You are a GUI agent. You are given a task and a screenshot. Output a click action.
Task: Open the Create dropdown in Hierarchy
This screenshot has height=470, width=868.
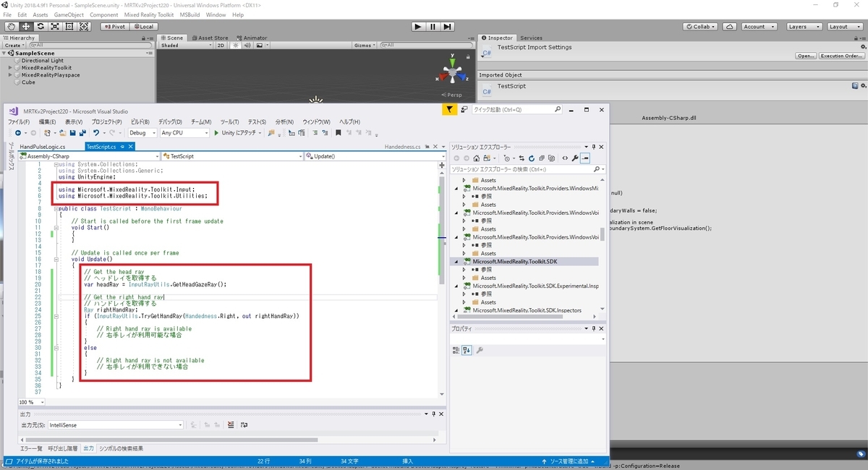click(14, 45)
